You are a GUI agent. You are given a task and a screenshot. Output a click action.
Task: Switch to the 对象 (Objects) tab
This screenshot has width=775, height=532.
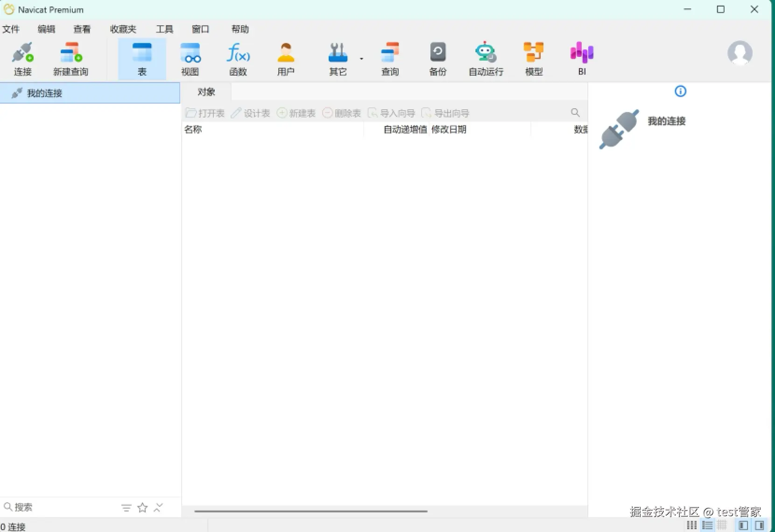click(x=206, y=91)
